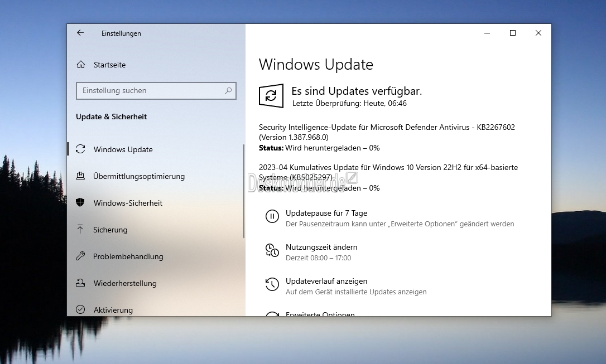This screenshot has height=364, width=606.
Task: Click 'Letzte Überprüfung: Heute, 06:46' text
Action: pyautogui.click(x=349, y=104)
